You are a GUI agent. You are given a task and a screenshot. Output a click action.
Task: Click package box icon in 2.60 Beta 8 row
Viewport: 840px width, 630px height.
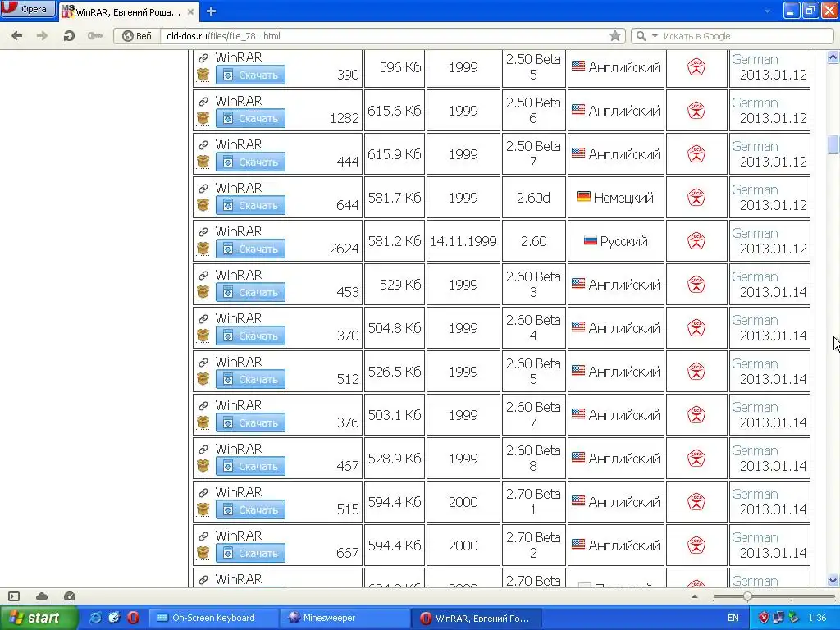click(x=203, y=466)
